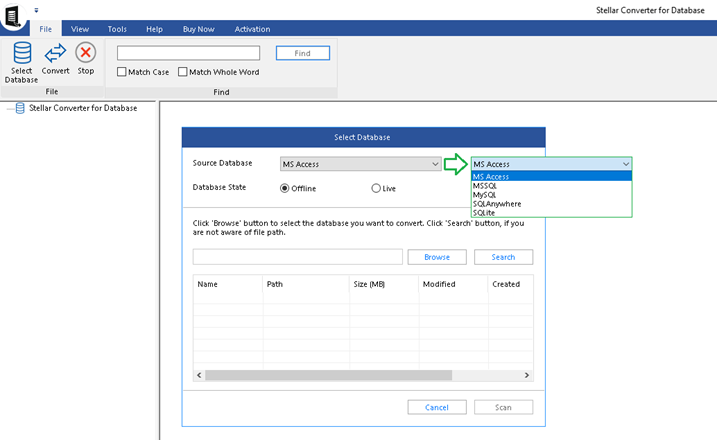Screen dimensions: 717x440
Task: Open the Help menu tab
Action: tap(155, 29)
